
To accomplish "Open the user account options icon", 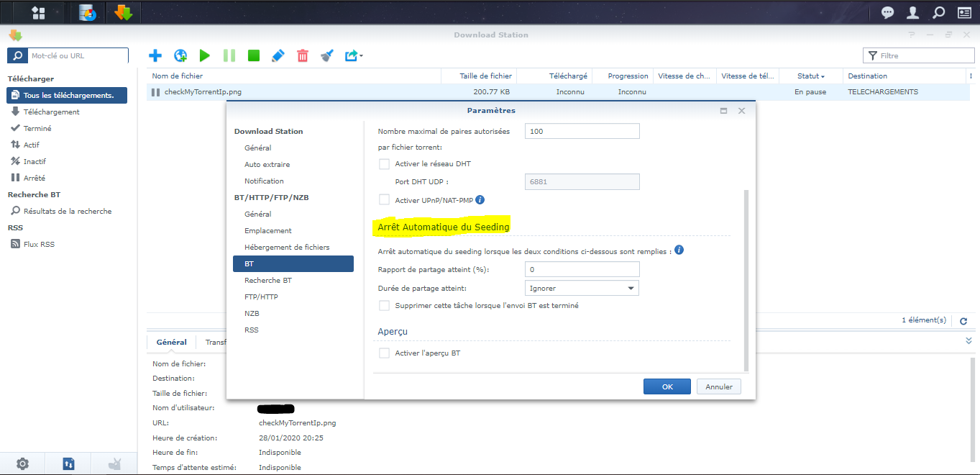I will (x=913, y=12).
